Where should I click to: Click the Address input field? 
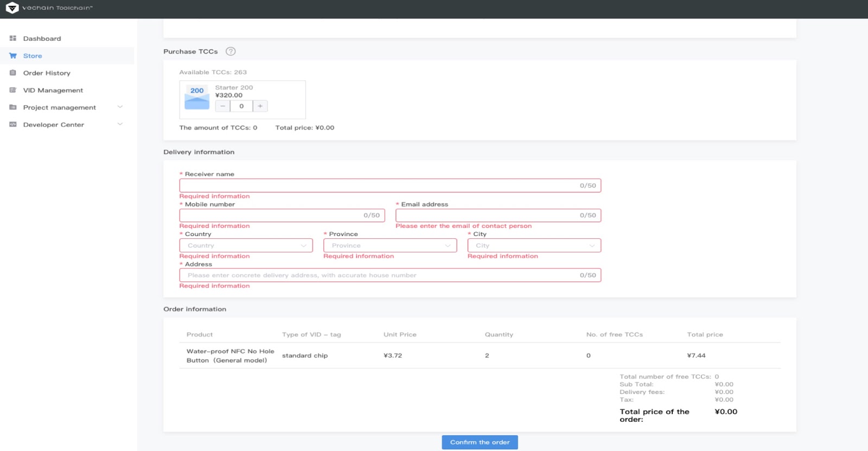pyautogui.click(x=390, y=275)
